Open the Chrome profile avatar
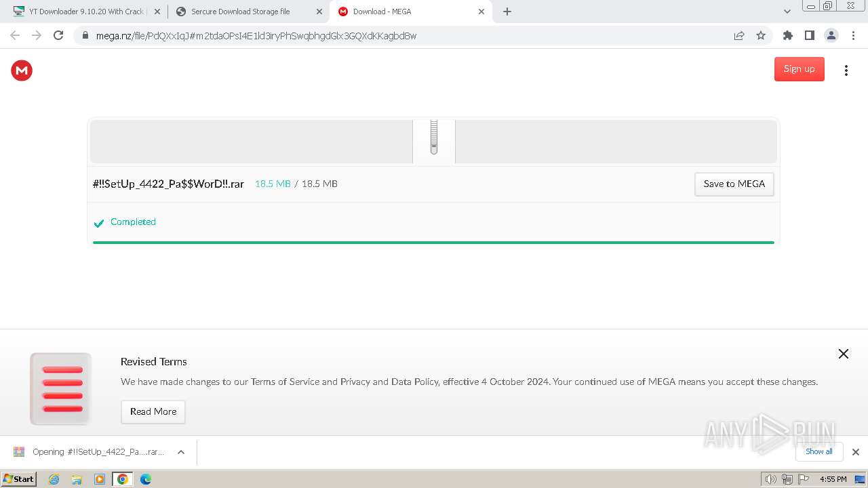 pyautogui.click(x=831, y=35)
